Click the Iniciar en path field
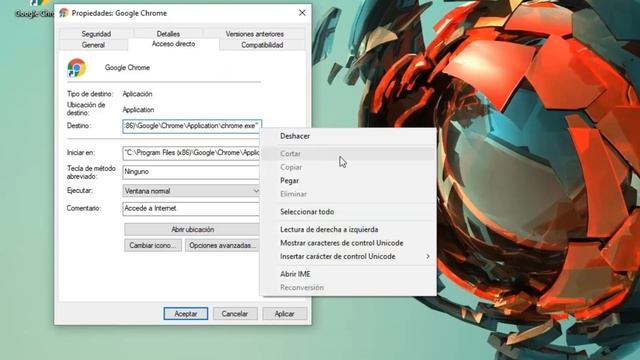The height and width of the screenshot is (360, 640). [191, 153]
